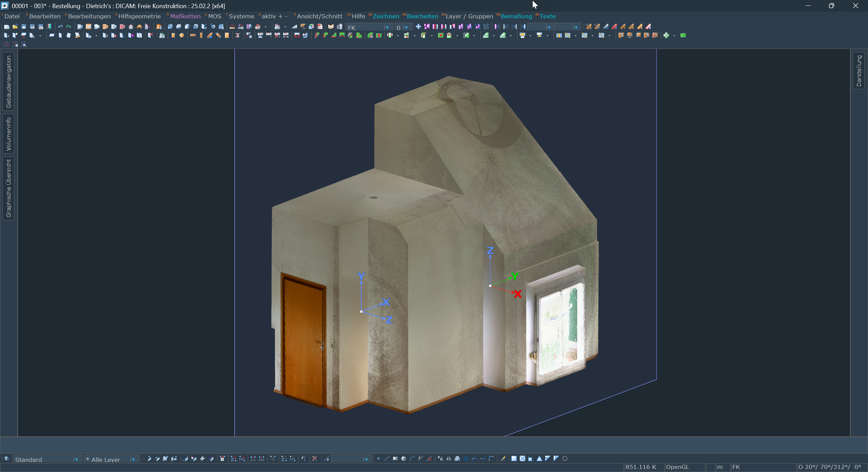Toggle the filled white square icon in the bottom toolbar
Viewport: 868px width, 472px height.
pyautogui.click(x=514, y=458)
